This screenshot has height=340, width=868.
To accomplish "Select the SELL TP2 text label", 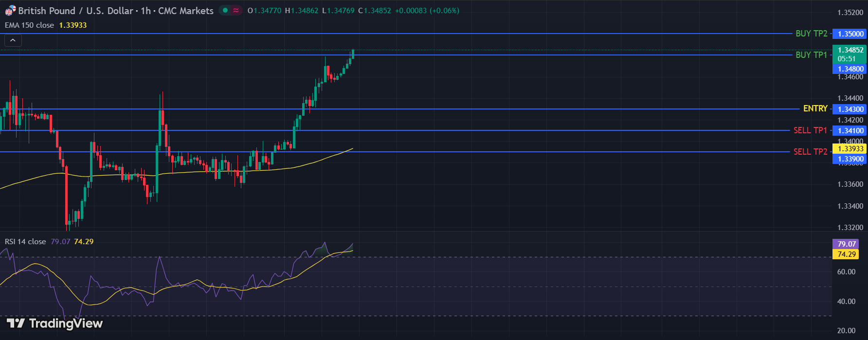I will [x=810, y=152].
